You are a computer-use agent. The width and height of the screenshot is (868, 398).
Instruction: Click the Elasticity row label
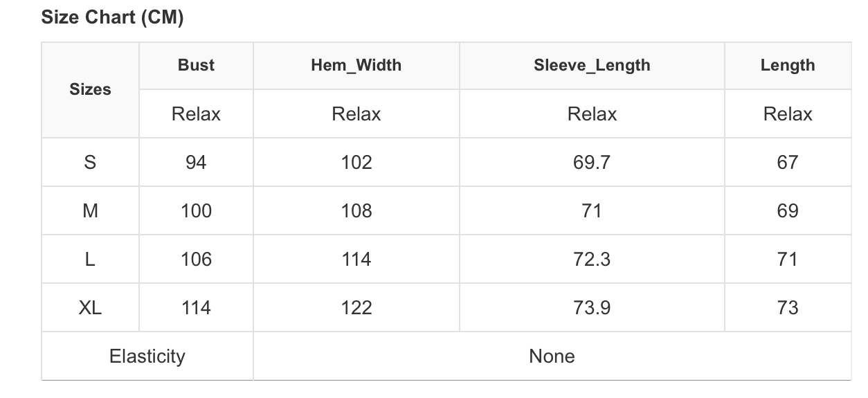[x=147, y=356]
